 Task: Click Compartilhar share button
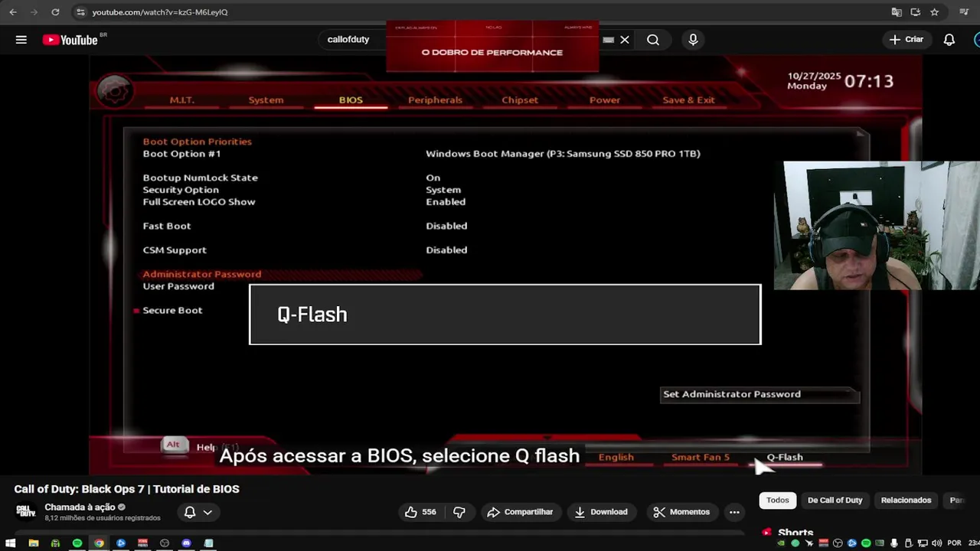pos(520,512)
